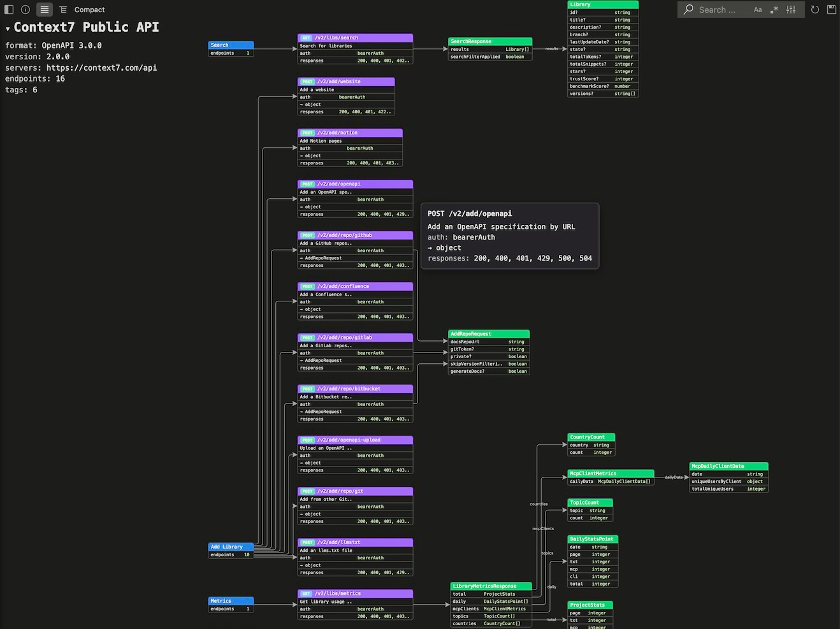The width and height of the screenshot is (840, 629).
Task: Open the DailyStatsPoint schema header
Action: [x=593, y=539]
